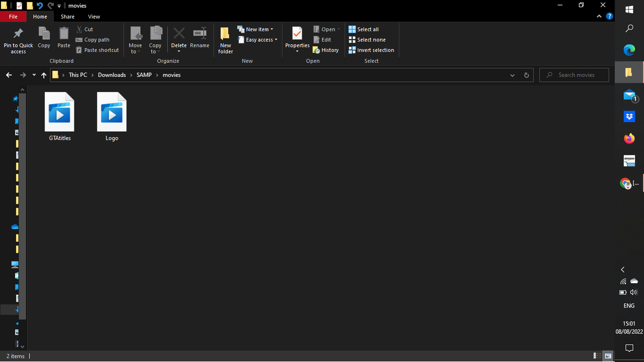This screenshot has height=362, width=644.
Task: Click the Edit ribbon button
Action: [322, 40]
